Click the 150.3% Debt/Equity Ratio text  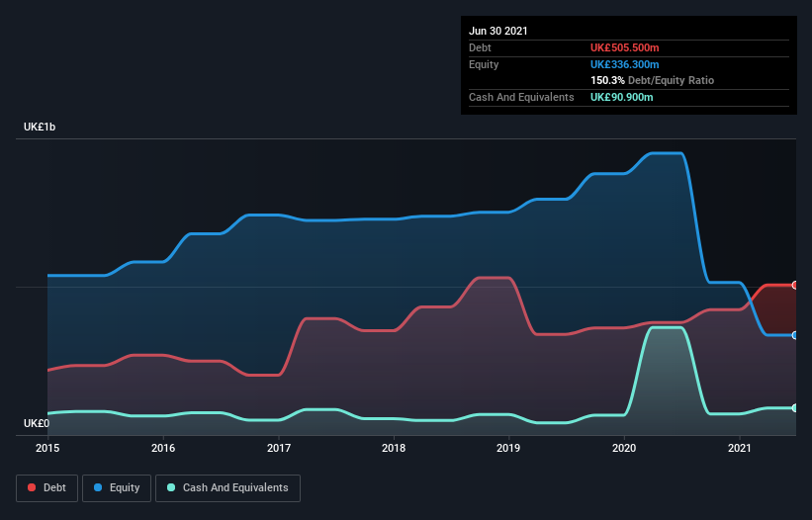[652, 80]
